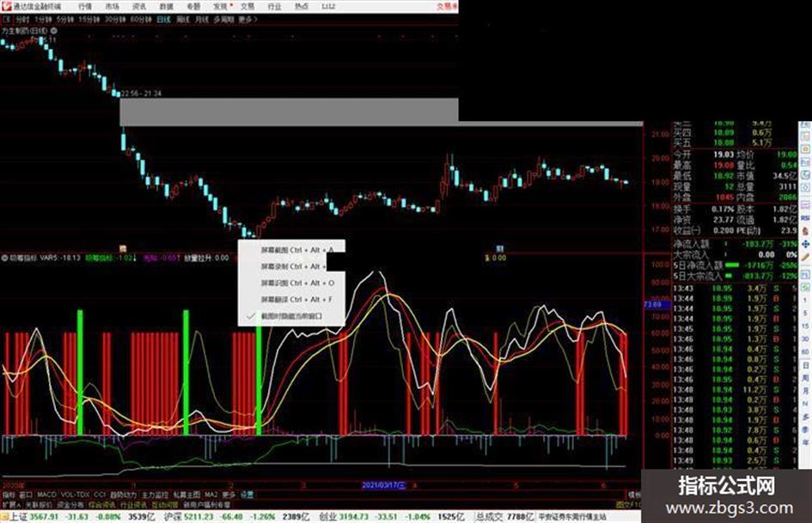Select the 日线 daily chart period
The height and width of the screenshot is (523, 812).
tap(163, 19)
